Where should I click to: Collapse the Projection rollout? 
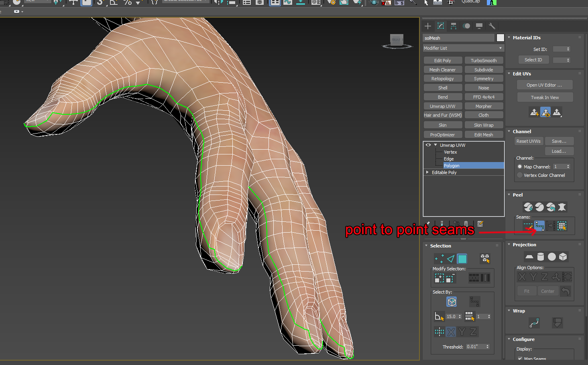point(509,244)
